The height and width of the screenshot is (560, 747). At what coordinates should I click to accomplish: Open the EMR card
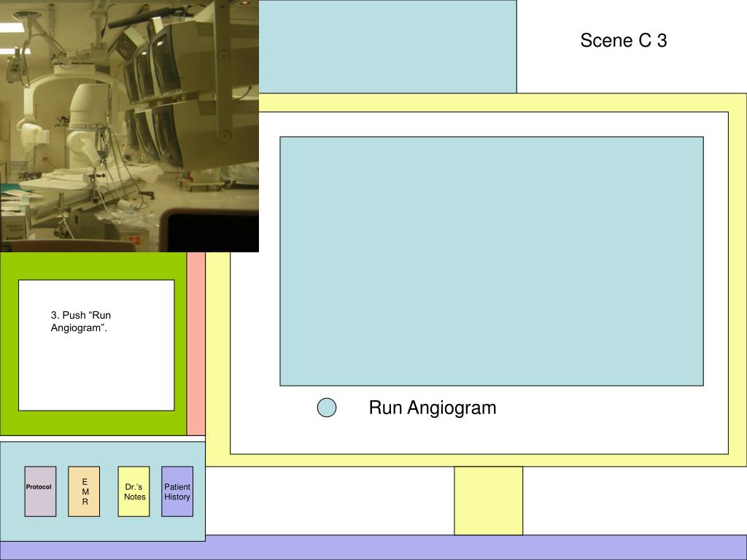tap(84, 491)
